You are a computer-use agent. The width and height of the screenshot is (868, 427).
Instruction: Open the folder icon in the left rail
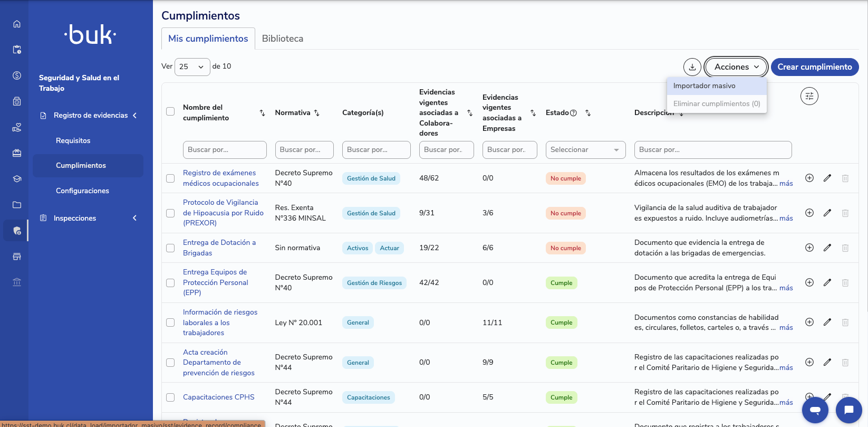pos(17,205)
